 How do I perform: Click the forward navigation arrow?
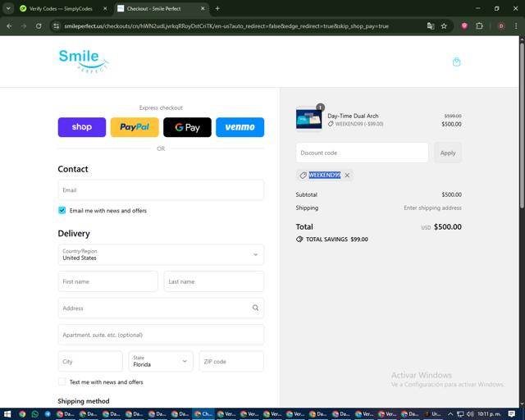tap(24, 26)
